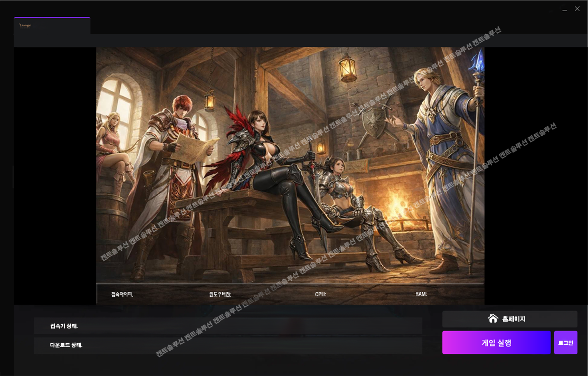The height and width of the screenshot is (376, 588).
Task: Click the house icon beside 홈페이지
Action: (x=493, y=318)
